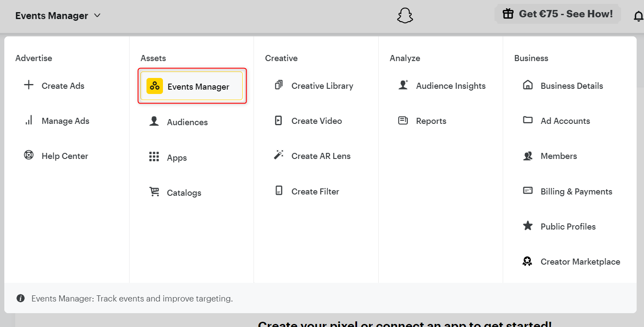Screen dimensions: 644x327
Task: Click the Analyze column heading
Action: tap(405, 58)
